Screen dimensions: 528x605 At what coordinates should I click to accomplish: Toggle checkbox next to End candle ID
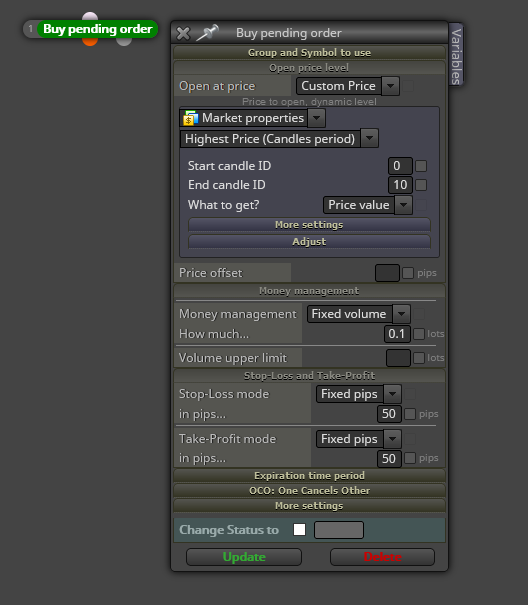click(421, 185)
